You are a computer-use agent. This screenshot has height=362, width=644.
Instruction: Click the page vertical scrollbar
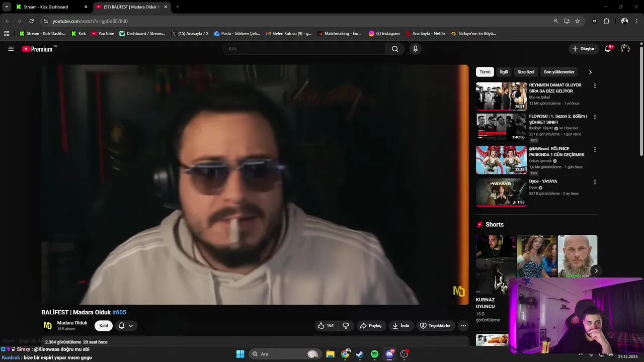click(x=641, y=101)
